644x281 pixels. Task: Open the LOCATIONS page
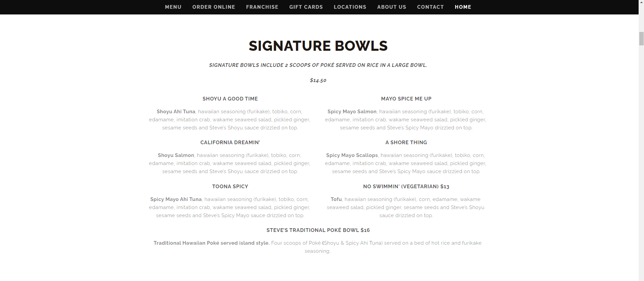pyautogui.click(x=350, y=7)
